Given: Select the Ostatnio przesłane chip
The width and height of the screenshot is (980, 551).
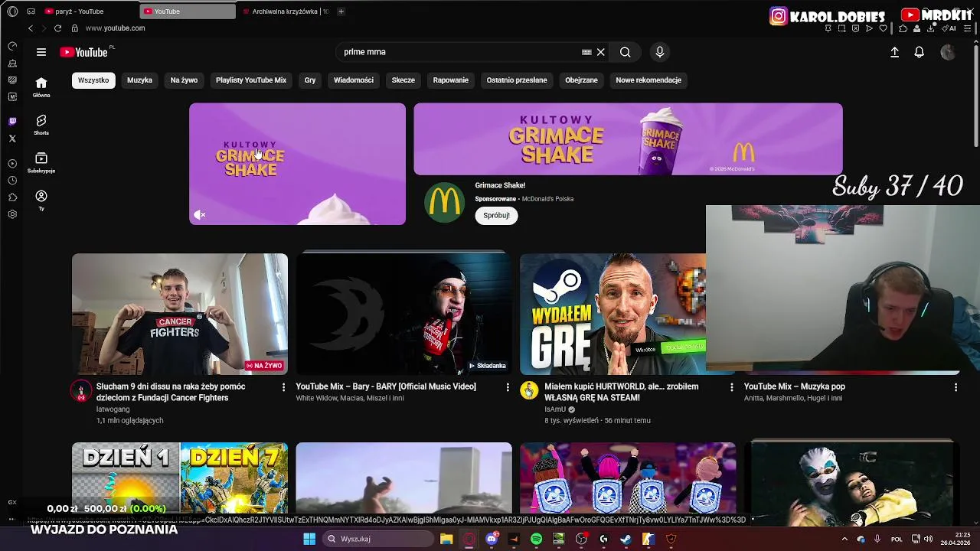Looking at the screenshot, I should click(517, 80).
